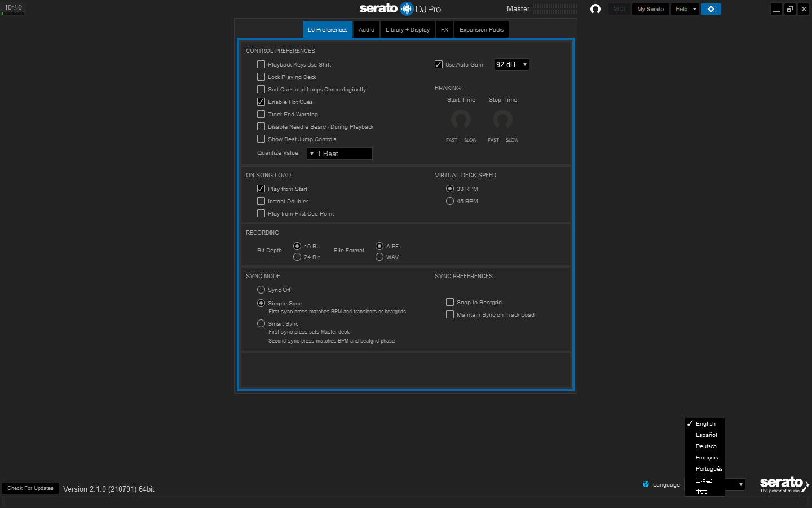
Task: Select 24 Bit depth
Action: (x=297, y=257)
